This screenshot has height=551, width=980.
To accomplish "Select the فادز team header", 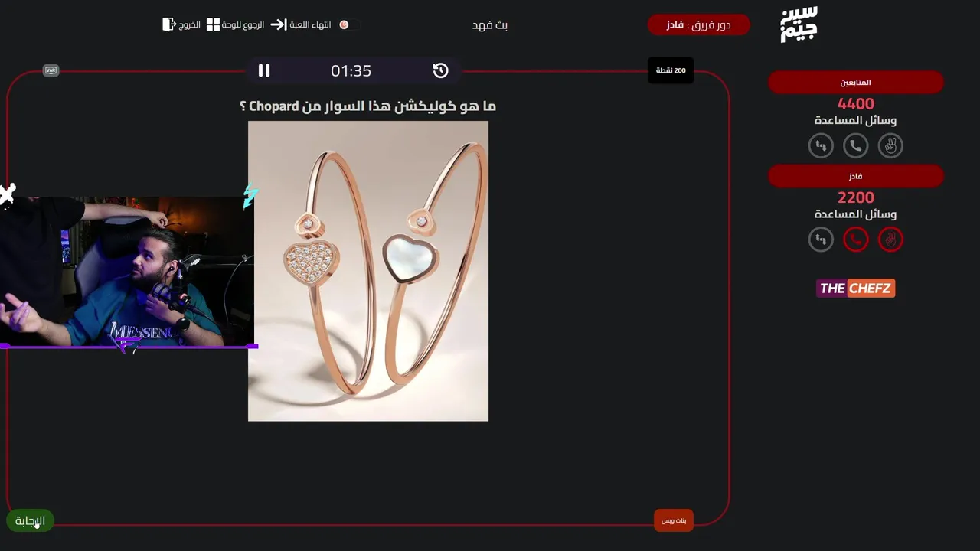I will [856, 176].
